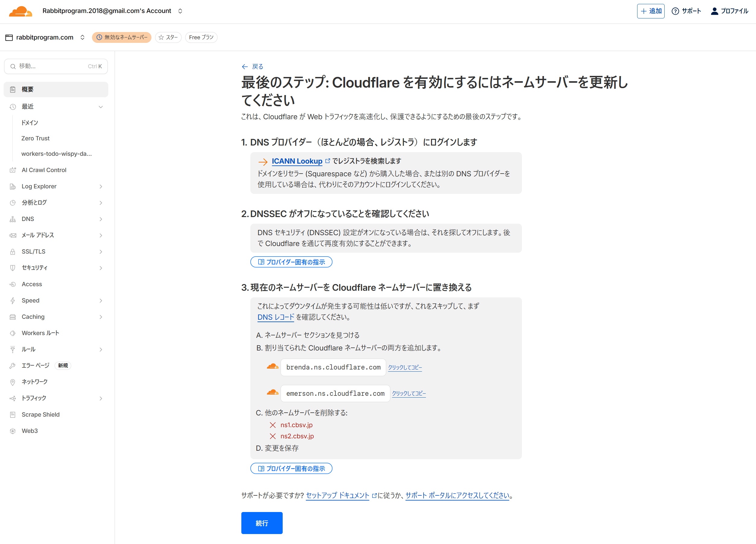Image resolution: width=756 pixels, height=544 pixels.
Task: Click the AI Crawl Control sidebar icon
Action: (13, 170)
